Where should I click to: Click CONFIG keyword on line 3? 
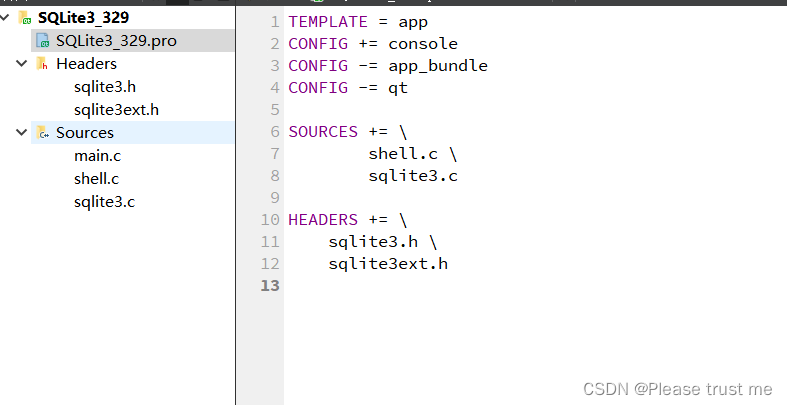(318, 66)
